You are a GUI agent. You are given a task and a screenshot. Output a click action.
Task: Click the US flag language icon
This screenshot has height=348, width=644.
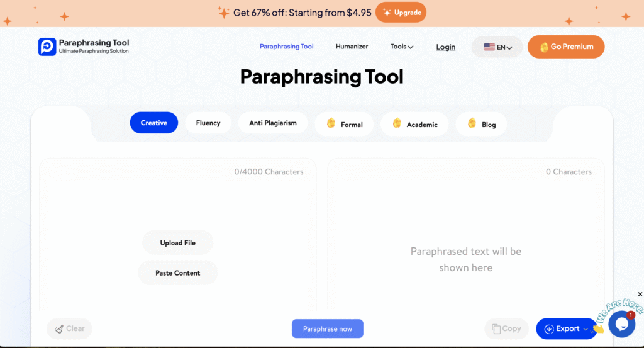click(x=489, y=47)
